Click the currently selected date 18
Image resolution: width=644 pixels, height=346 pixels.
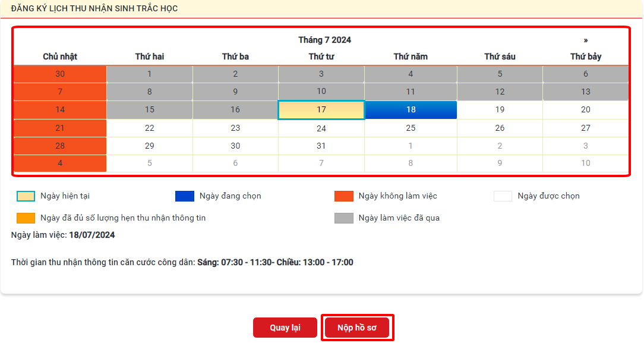[x=411, y=109]
